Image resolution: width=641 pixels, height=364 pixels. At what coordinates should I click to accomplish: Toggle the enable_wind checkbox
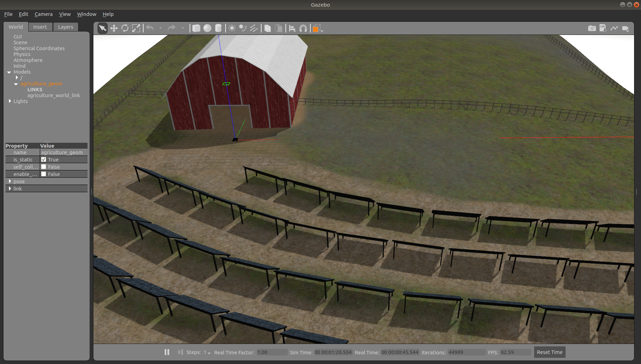(44, 174)
